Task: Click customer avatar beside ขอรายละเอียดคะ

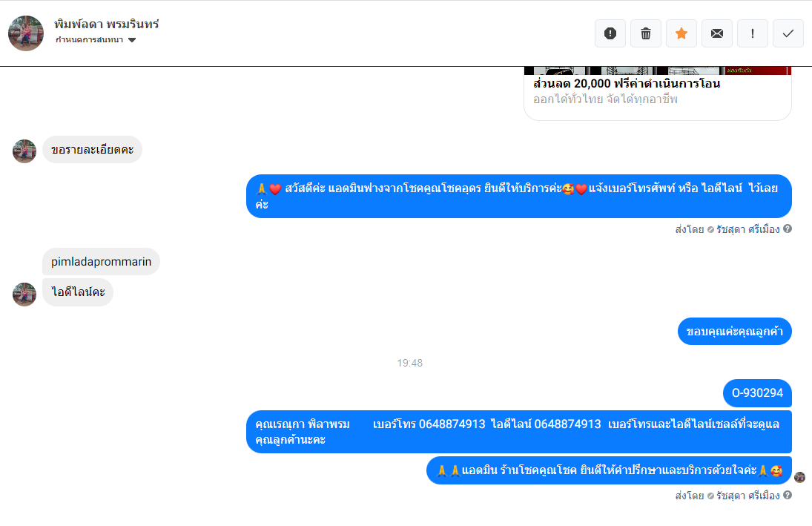Action: (24, 151)
